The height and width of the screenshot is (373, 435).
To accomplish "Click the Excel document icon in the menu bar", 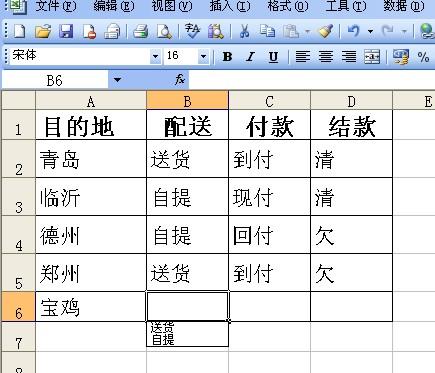I will point(18,6).
